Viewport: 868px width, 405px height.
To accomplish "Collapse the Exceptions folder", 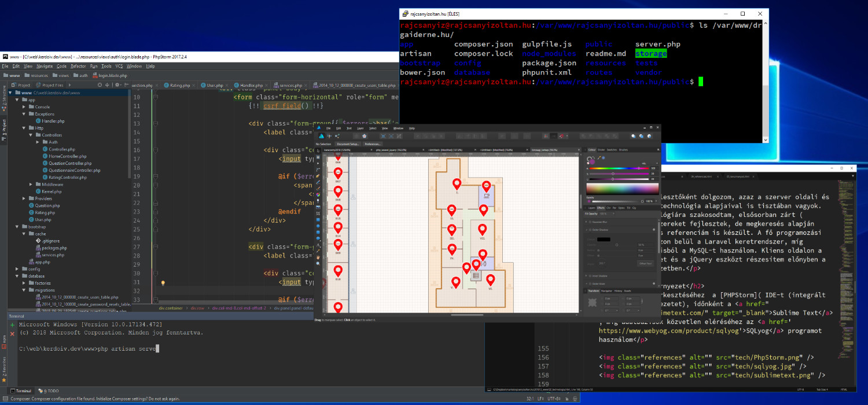I will point(24,114).
